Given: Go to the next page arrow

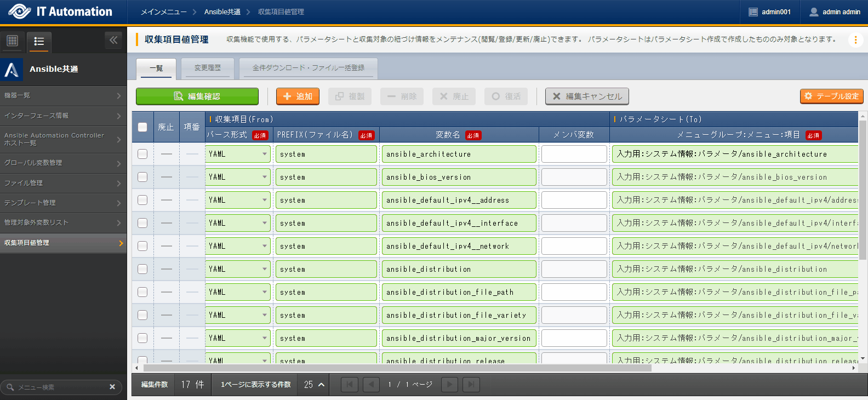Looking at the screenshot, I should (x=449, y=385).
